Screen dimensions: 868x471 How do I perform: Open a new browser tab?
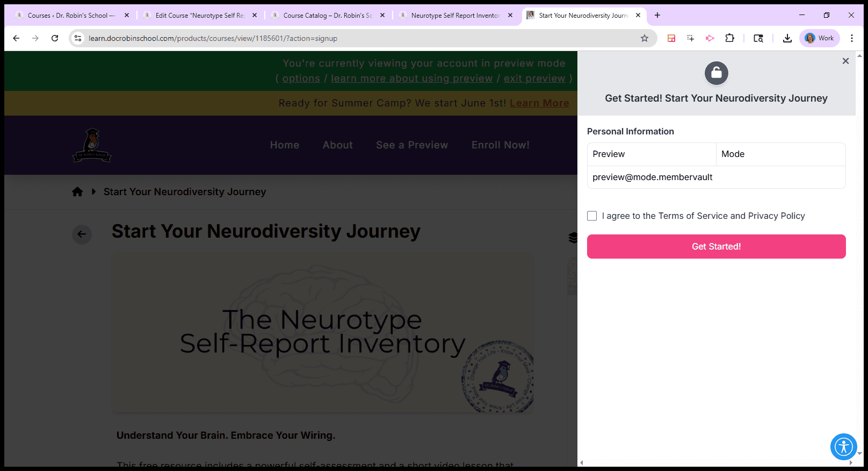pos(657,15)
